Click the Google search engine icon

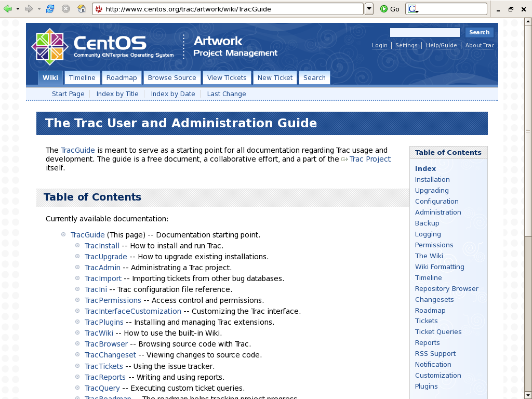412,9
